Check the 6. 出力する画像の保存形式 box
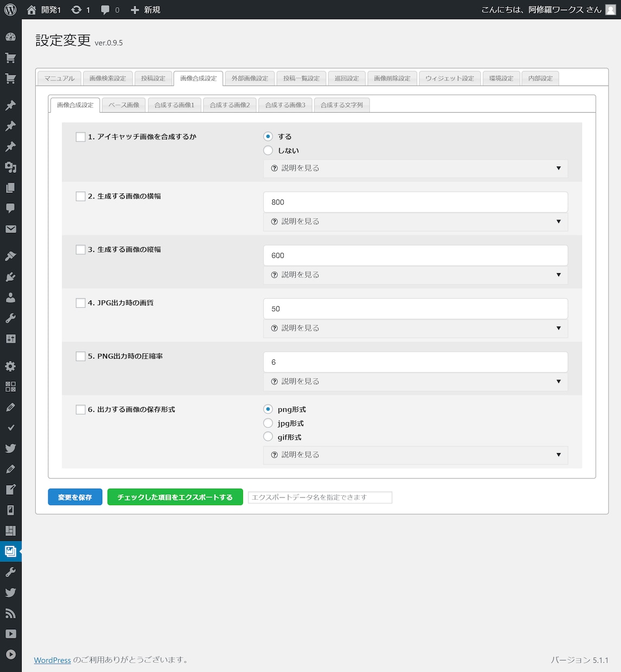This screenshot has width=621, height=672. click(x=80, y=410)
